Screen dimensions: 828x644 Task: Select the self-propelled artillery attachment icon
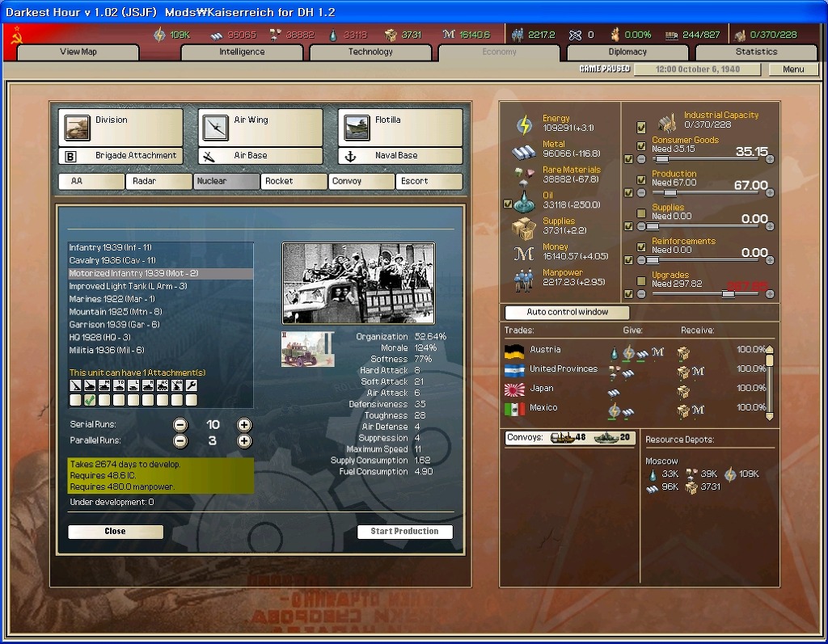(90, 386)
